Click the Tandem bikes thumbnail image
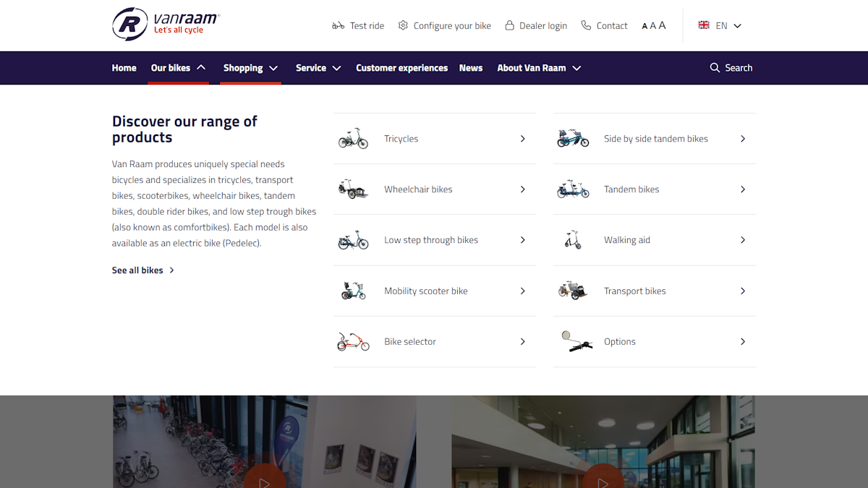The width and height of the screenshot is (868, 488). click(x=573, y=189)
